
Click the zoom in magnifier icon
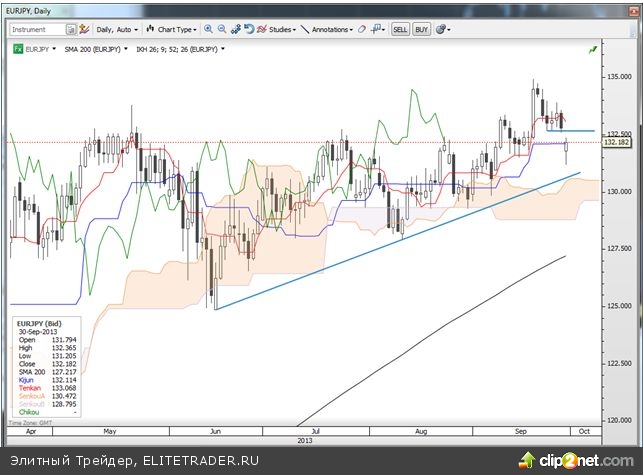[x=208, y=30]
